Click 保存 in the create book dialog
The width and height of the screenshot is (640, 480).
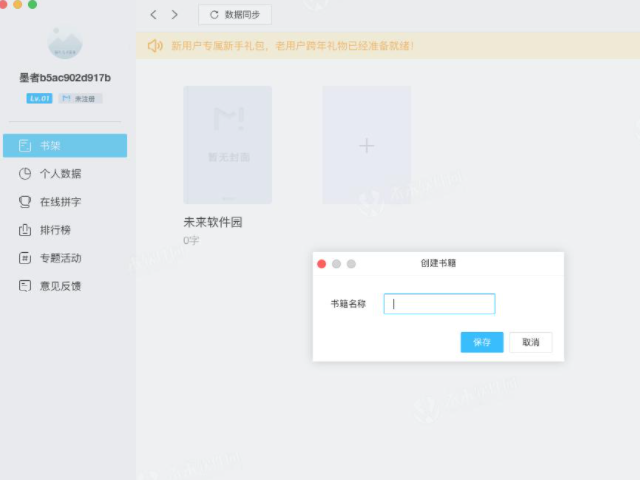point(482,342)
